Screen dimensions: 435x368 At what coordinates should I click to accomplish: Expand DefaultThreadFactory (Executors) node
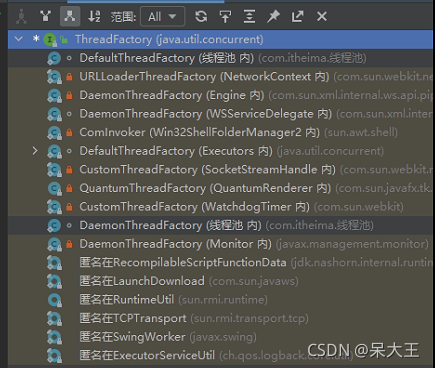click(35, 151)
